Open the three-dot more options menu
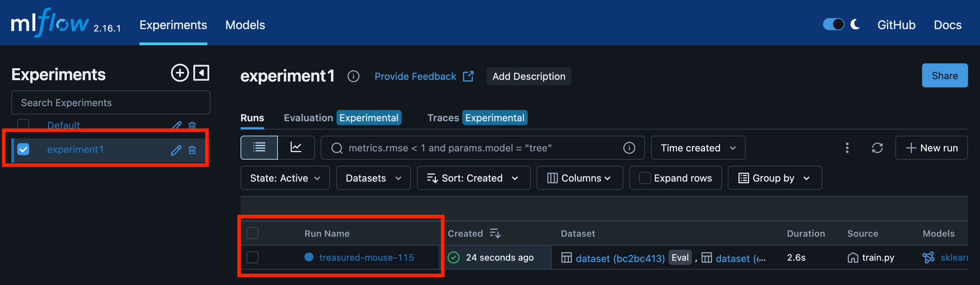This screenshot has width=980, height=285. coord(847,148)
